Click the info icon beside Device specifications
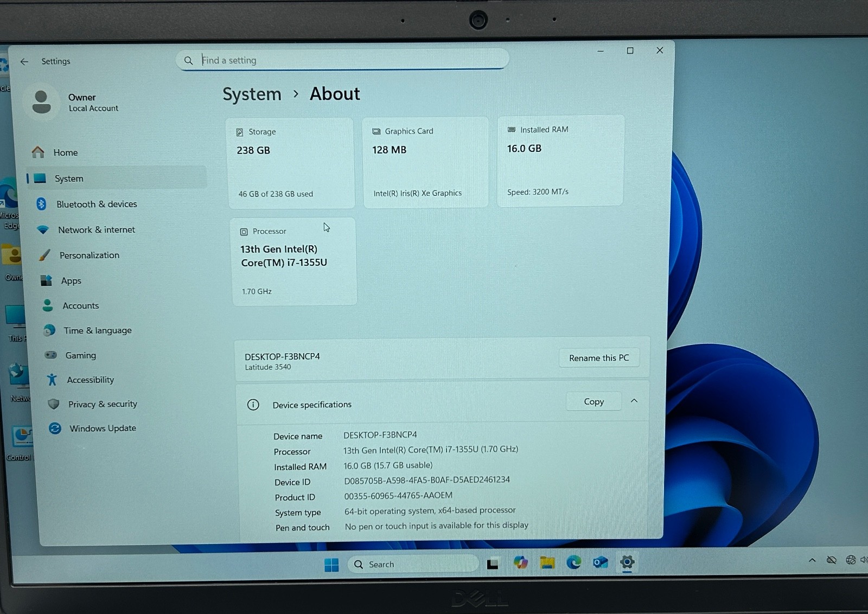Screen dimensions: 868x614 [x=253, y=405]
